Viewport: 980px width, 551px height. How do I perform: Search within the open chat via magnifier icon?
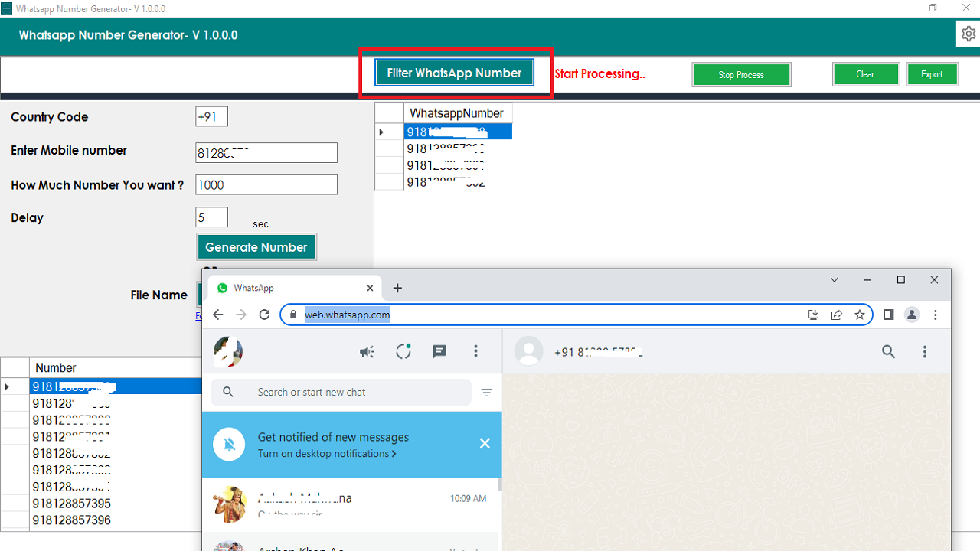pos(888,351)
